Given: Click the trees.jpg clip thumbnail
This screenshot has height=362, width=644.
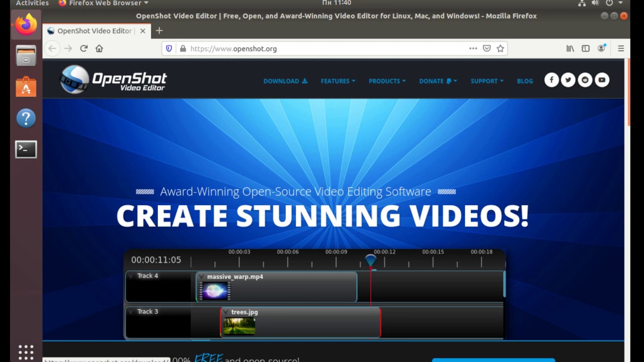Looking at the screenshot, I should pos(239,326).
